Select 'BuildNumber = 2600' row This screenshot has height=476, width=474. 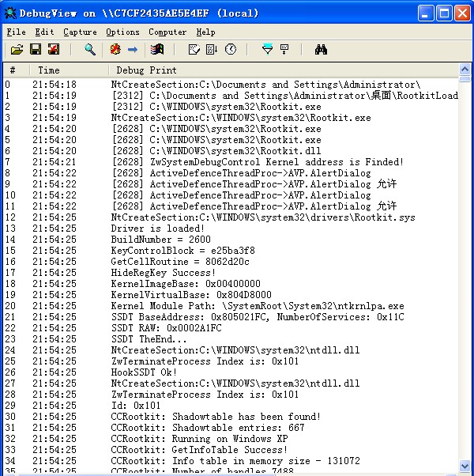pyautogui.click(x=231, y=240)
